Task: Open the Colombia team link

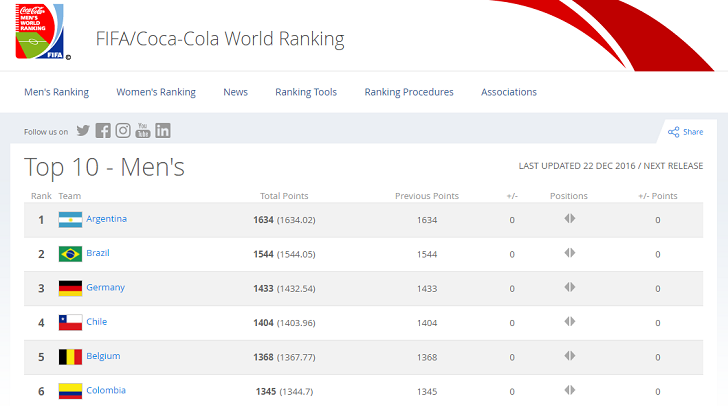Action: pyautogui.click(x=106, y=390)
